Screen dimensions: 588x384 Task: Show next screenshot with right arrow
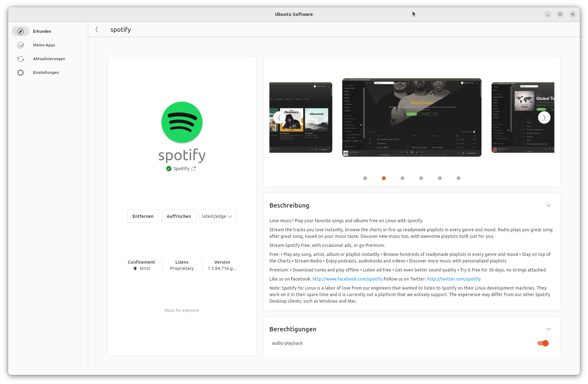544,118
